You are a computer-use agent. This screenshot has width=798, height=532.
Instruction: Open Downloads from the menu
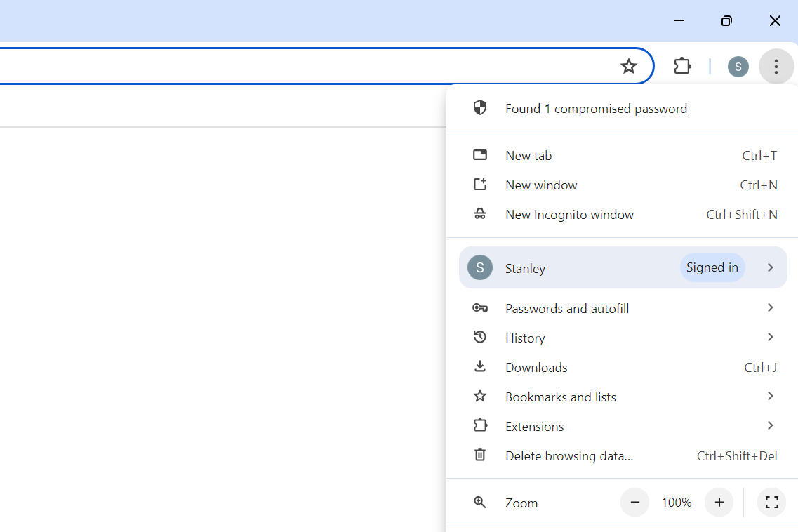[536, 368]
